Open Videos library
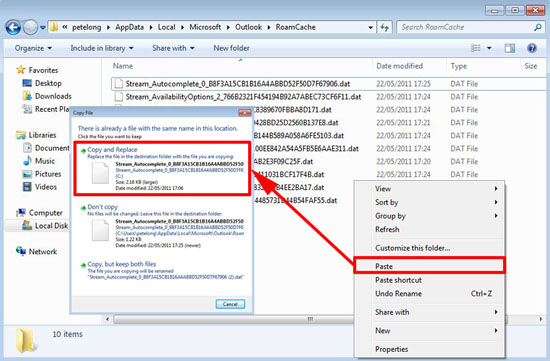The image size is (550, 361). pos(40,187)
